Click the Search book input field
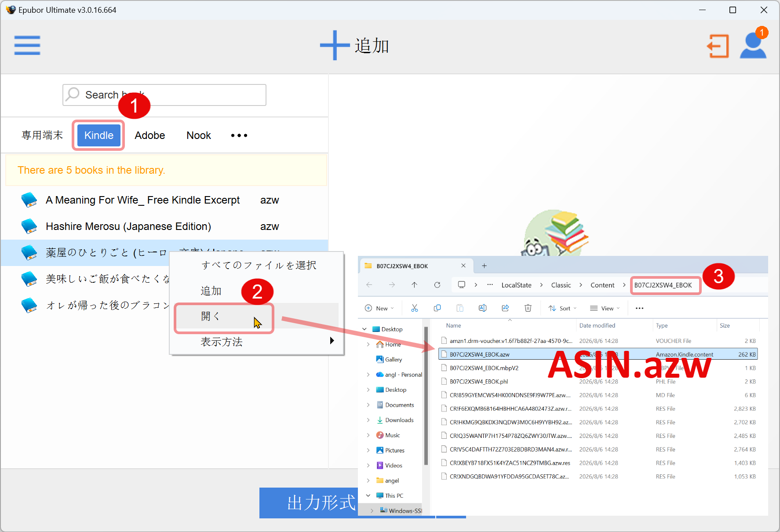Screen dimensions: 780x532 [x=164, y=95]
